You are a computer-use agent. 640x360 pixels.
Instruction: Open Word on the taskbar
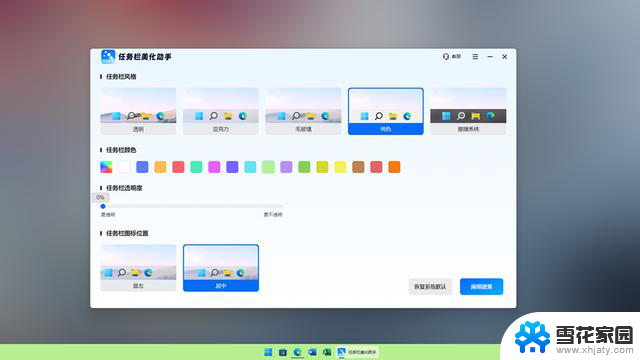point(312,352)
